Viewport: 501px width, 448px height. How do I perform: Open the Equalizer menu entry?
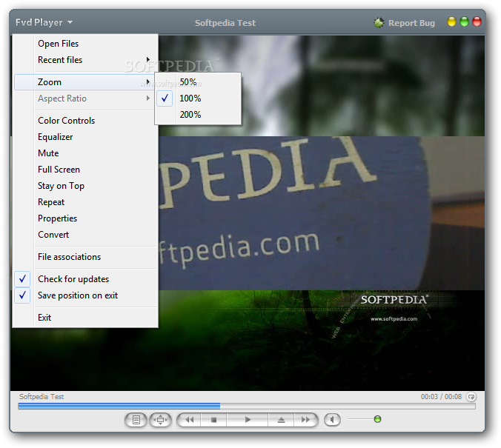(84, 137)
